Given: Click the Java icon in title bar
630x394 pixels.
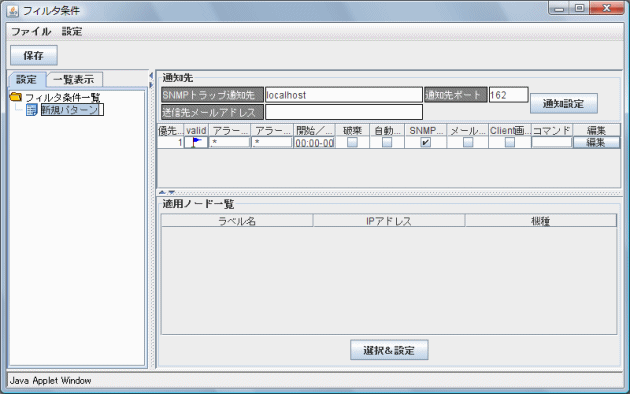Looking at the screenshot, I should pos(12,11).
